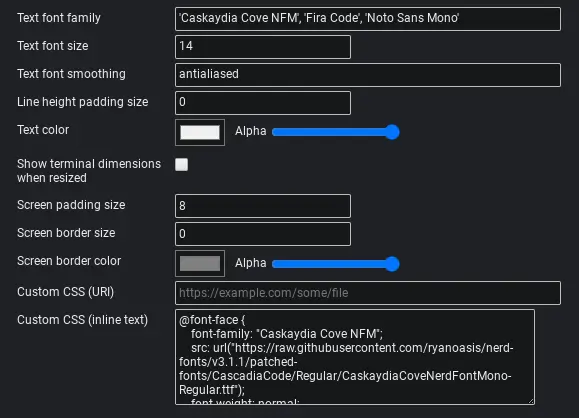
Task: Adjust the Text color Alpha slider
Action: coord(336,132)
